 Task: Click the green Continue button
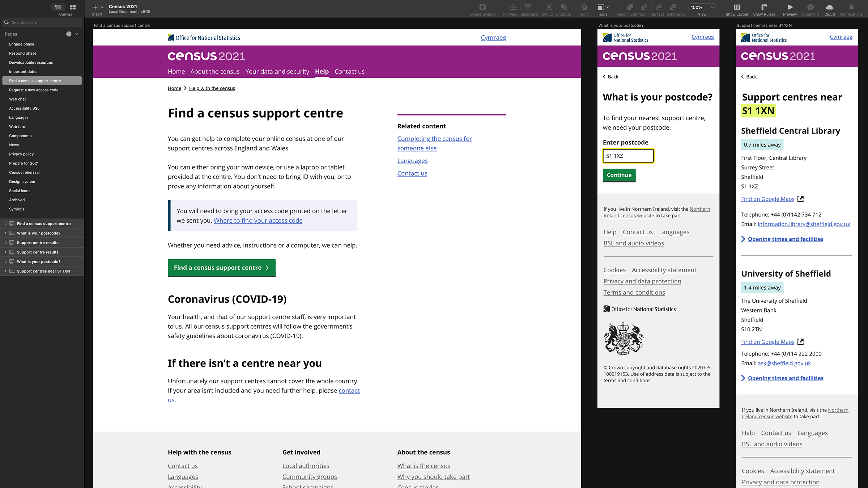(619, 175)
